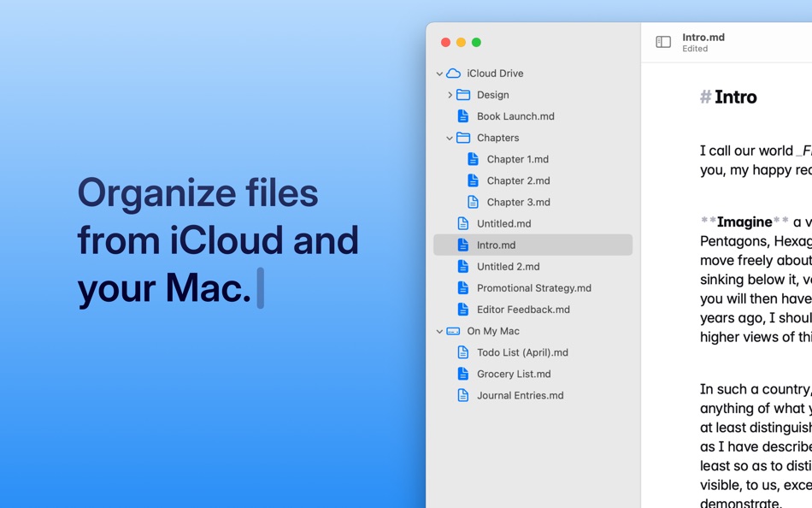Viewport: 812px width, 508px height.
Task: Expand the Design folder chevron
Action: coord(450,95)
